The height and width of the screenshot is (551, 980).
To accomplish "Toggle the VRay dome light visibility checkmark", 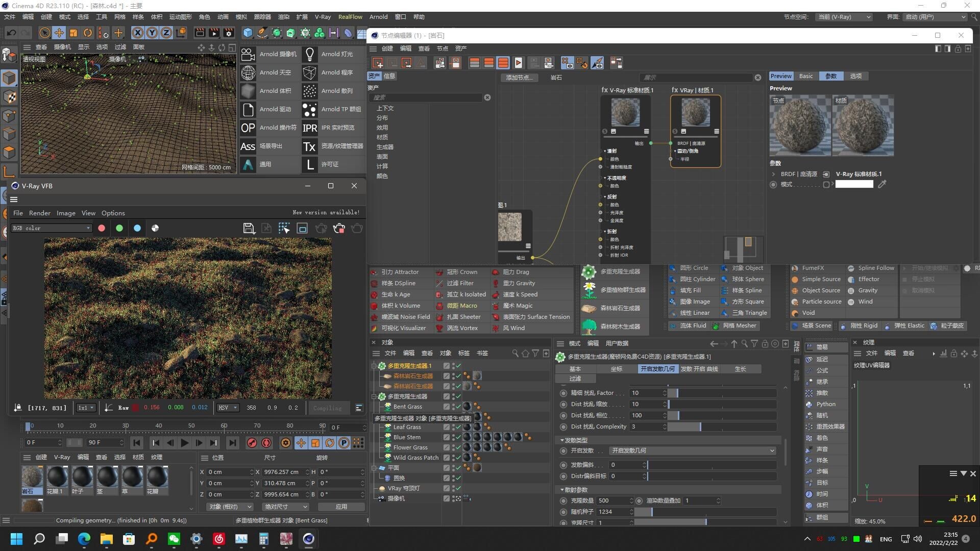I will pyautogui.click(x=458, y=488).
